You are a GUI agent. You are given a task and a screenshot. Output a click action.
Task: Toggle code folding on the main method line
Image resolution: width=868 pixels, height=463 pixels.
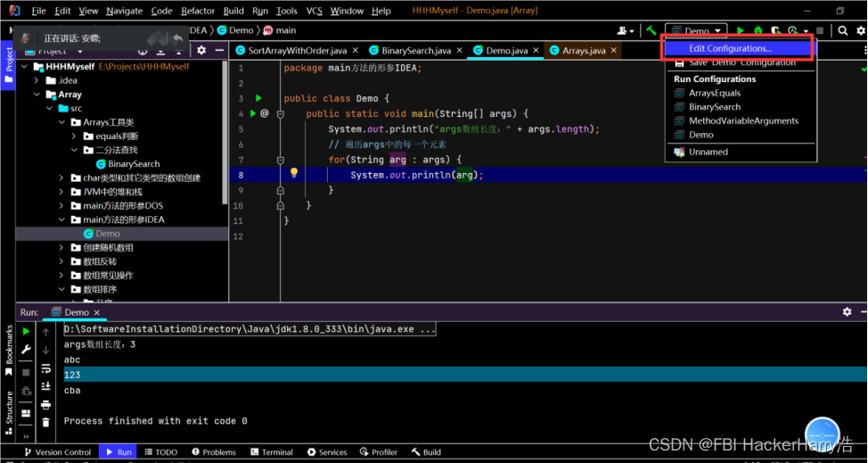(280, 114)
